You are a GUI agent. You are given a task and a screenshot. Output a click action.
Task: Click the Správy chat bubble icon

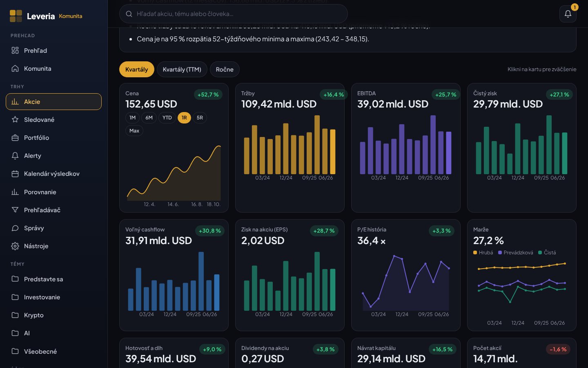pos(15,228)
